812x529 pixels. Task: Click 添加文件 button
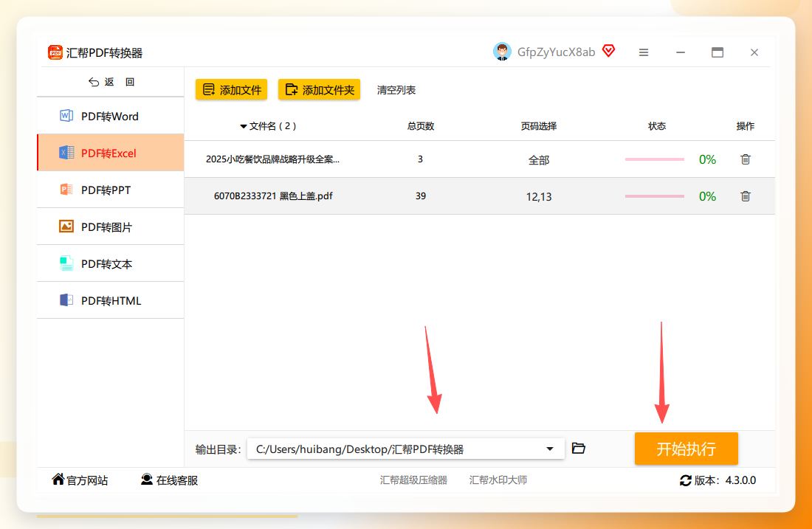pyautogui.click(x=232, y=89)
